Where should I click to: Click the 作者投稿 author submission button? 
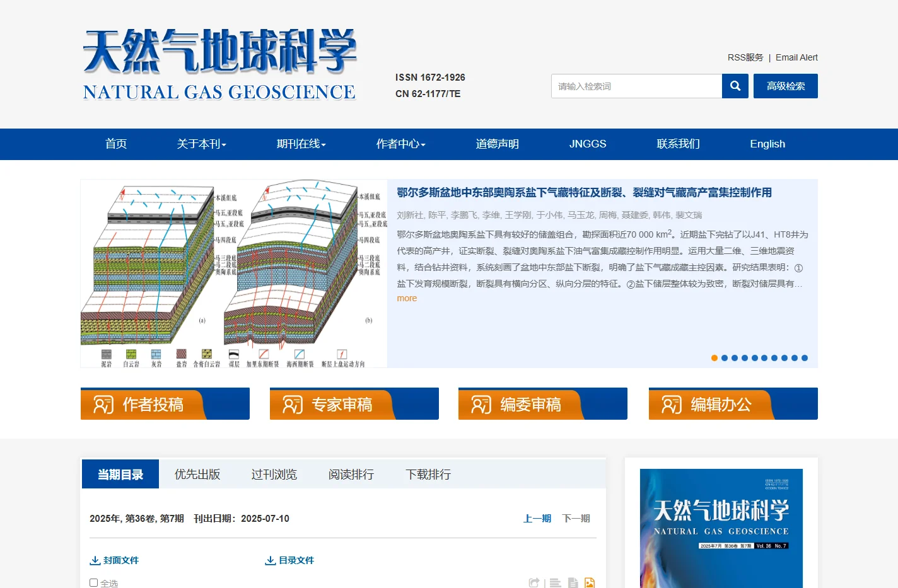coord(165,403)
